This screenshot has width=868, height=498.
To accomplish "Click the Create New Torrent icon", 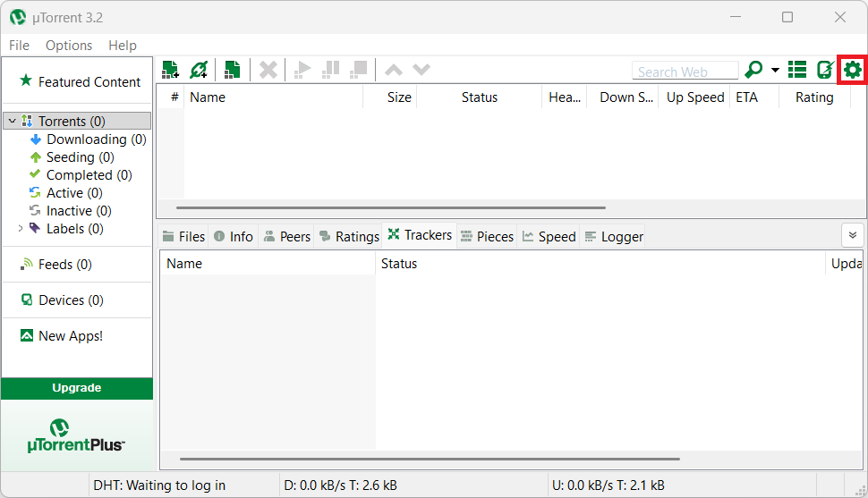I will pyautogui.click(x=232, y=70).
